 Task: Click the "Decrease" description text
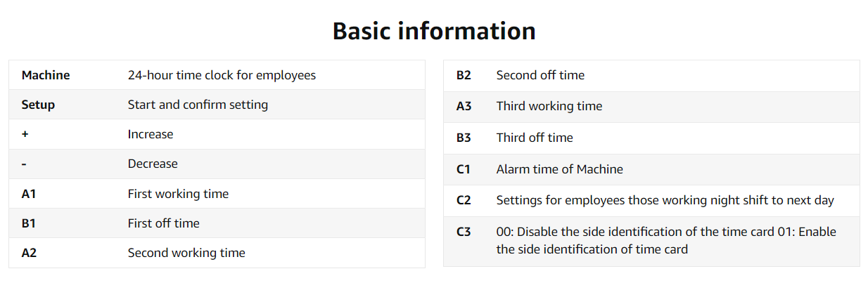[x=153, y=164]
